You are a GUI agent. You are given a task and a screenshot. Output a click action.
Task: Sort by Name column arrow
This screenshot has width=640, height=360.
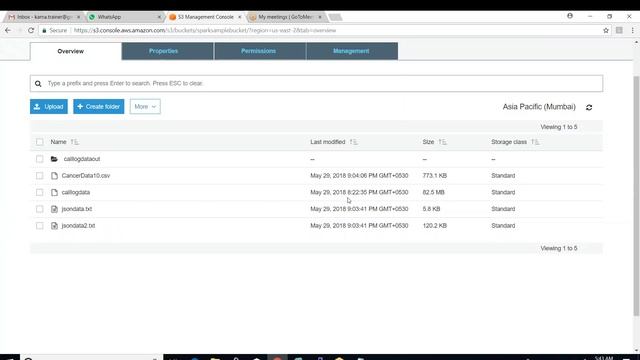coord(74,142)
